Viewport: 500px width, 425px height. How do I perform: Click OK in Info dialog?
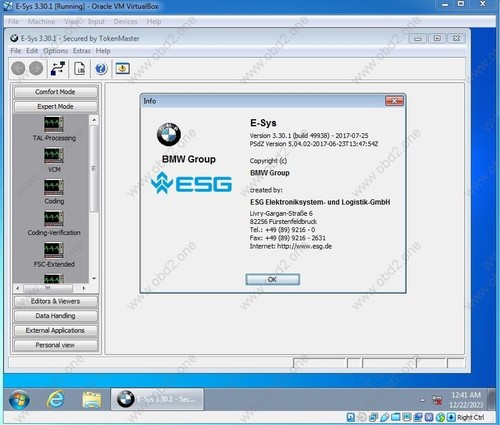click(272, 279)
